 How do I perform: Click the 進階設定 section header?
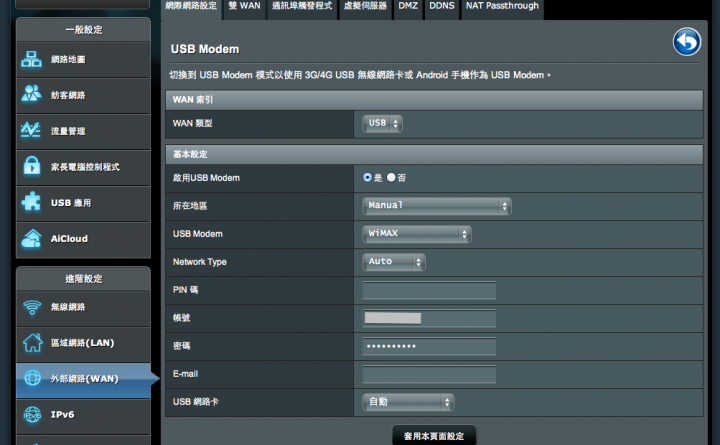tap(84, 279)
